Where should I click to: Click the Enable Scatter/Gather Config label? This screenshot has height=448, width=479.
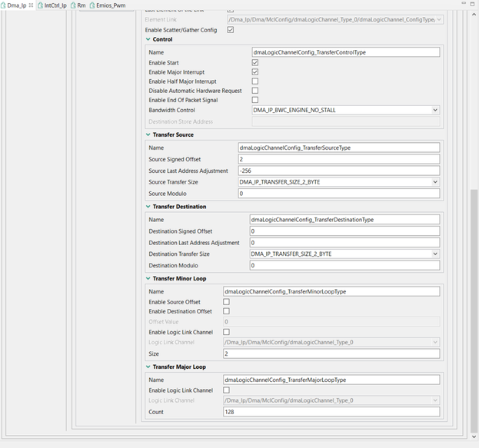181,30
